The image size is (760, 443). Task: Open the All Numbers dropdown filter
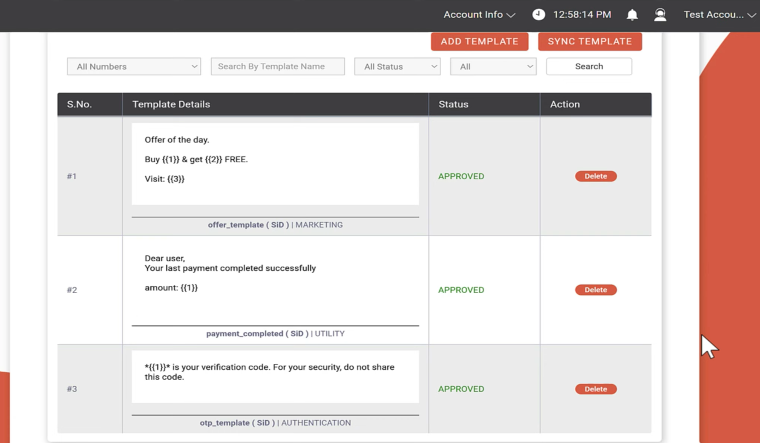134,66
